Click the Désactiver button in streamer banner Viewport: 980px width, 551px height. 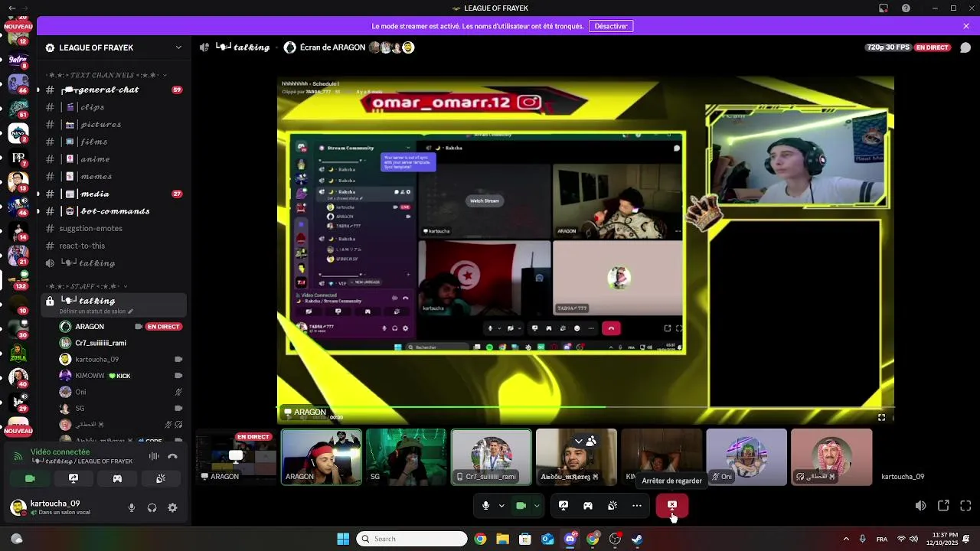tap(611, 26)
